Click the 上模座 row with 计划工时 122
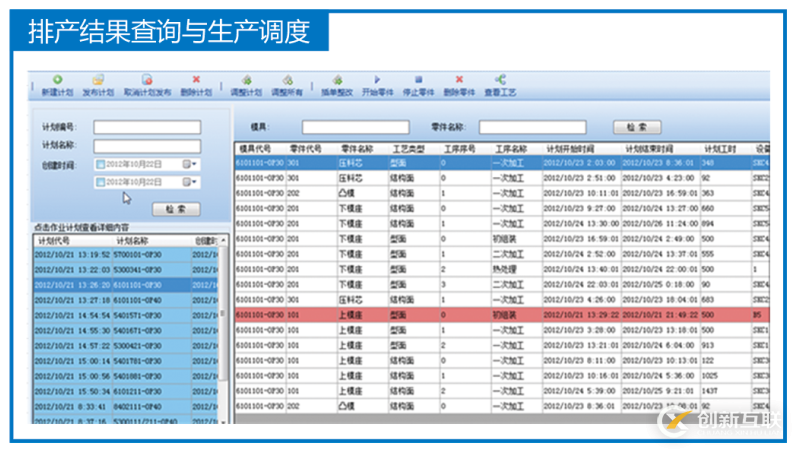Screen dimensions: 792x450 [x=502, y=361]
